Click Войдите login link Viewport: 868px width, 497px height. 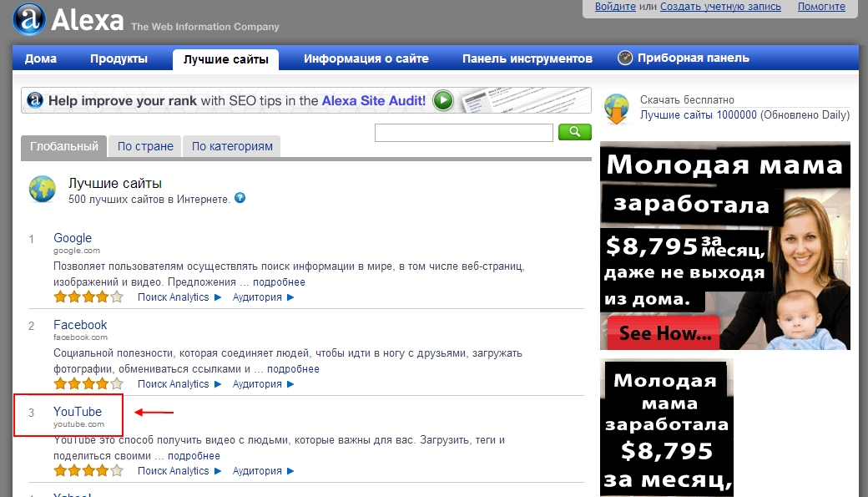tap(615, 7)
